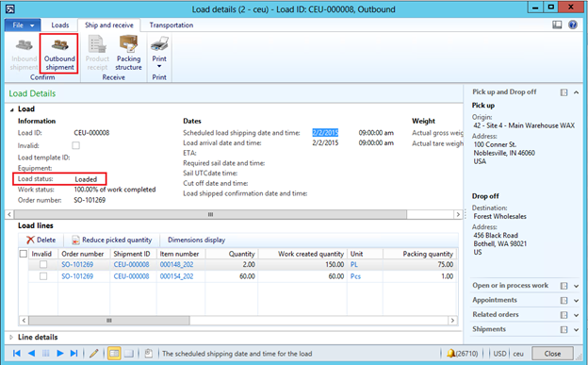Click the application icon in title bar
This screenshot has width=588, height=365.
click(x=10, y=8)
